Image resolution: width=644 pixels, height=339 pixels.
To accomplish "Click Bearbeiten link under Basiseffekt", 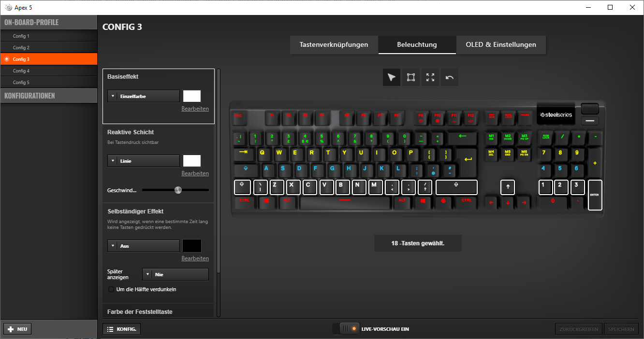I will 195,109.
